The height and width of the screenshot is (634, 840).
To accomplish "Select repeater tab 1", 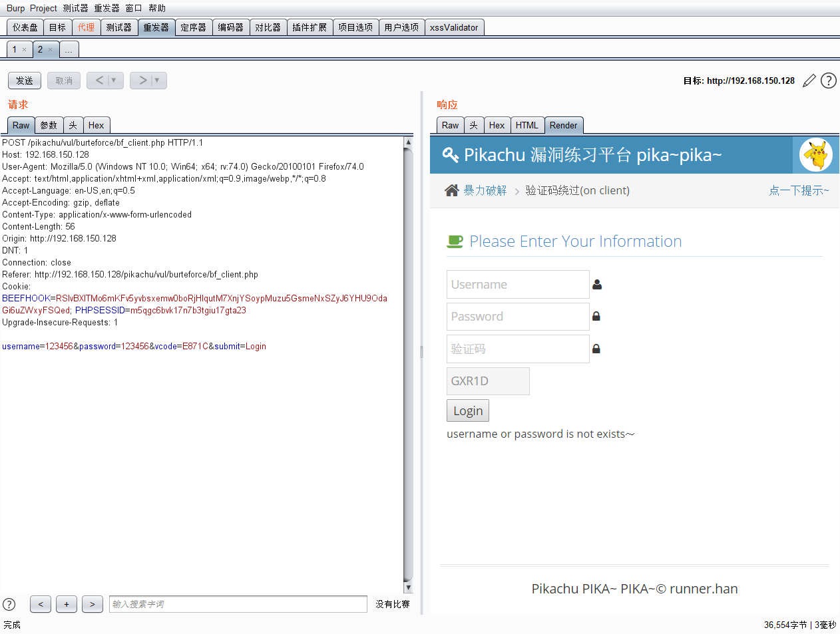I will coord(15,50).
